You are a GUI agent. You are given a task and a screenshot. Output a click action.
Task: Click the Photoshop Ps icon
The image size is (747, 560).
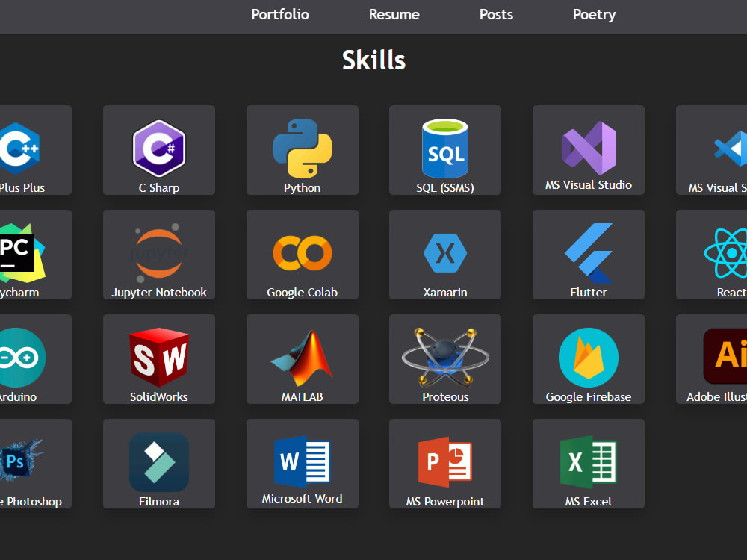(21, 461)
